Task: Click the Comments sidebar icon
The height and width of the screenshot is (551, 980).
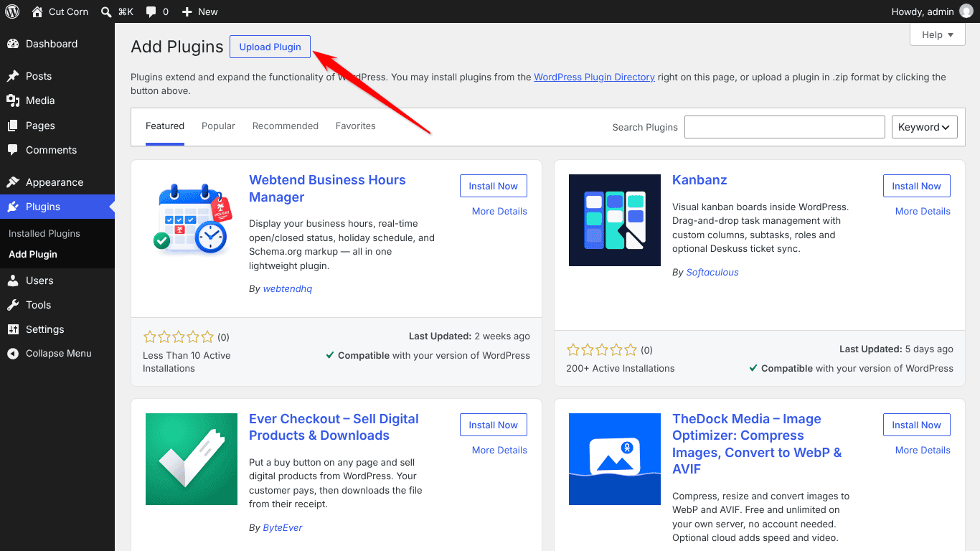Action: 13,150
